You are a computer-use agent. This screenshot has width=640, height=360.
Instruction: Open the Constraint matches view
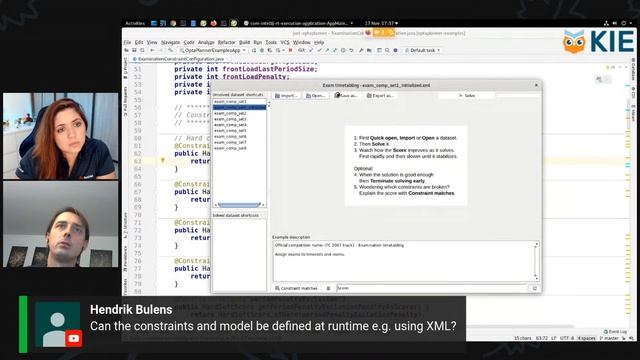click(x=296, y=288)
